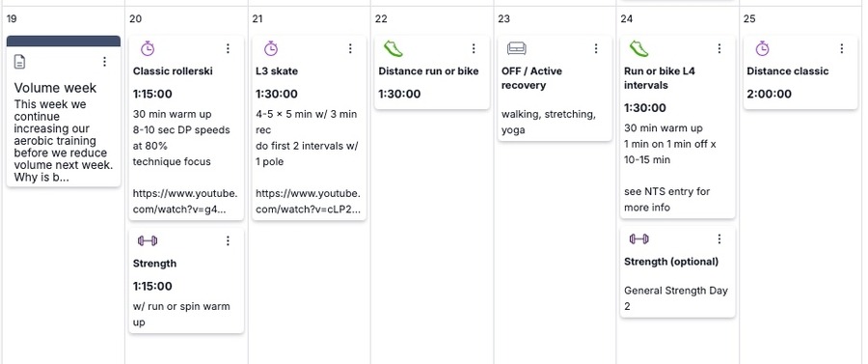Click the stopwatch icon on Classic rollerski
The height and width of the screenshot is (364, 868).
pyautogui.click(x=148, y=48)
